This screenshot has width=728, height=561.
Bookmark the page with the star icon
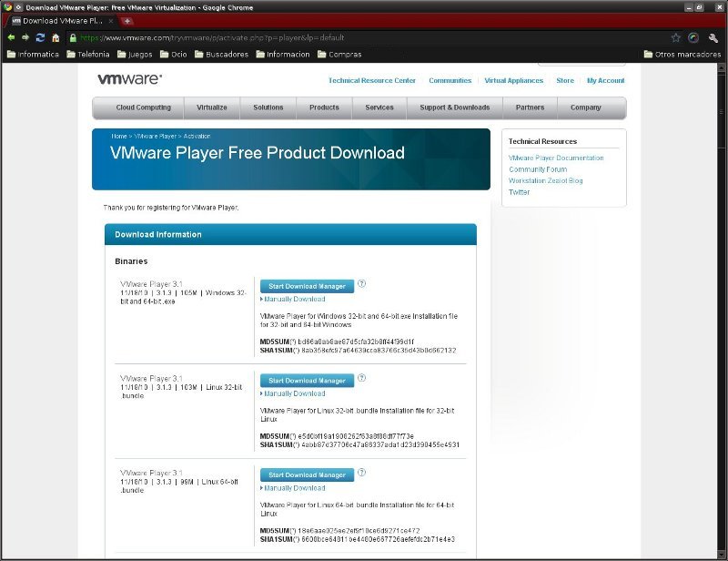coord(676,37)
